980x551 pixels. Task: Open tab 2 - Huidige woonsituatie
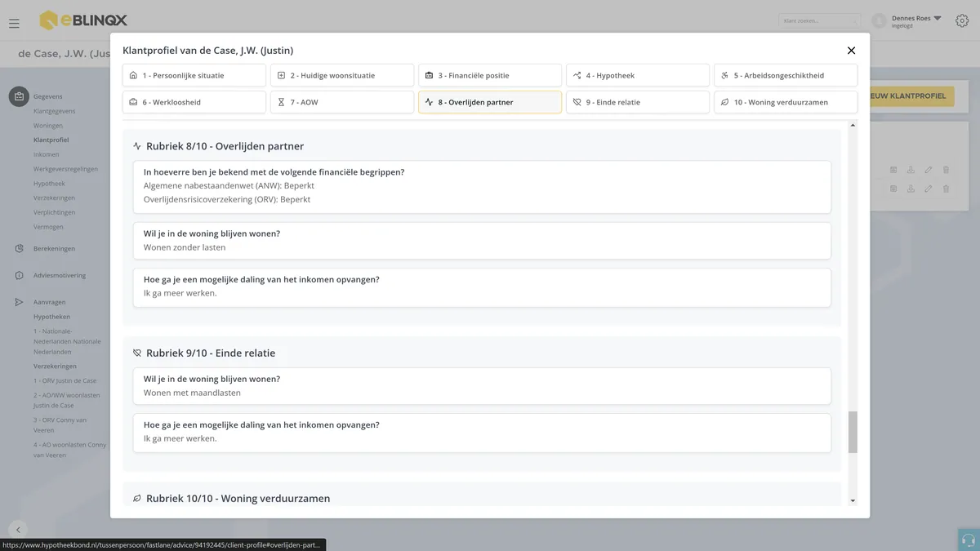click(x=342, y=75)
